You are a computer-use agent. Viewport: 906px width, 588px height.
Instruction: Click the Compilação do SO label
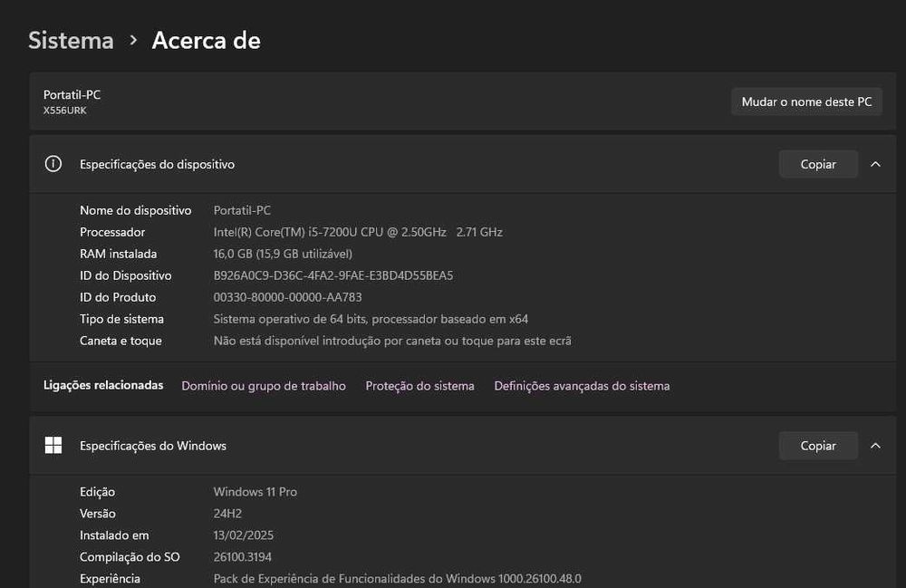coord(130,557)
